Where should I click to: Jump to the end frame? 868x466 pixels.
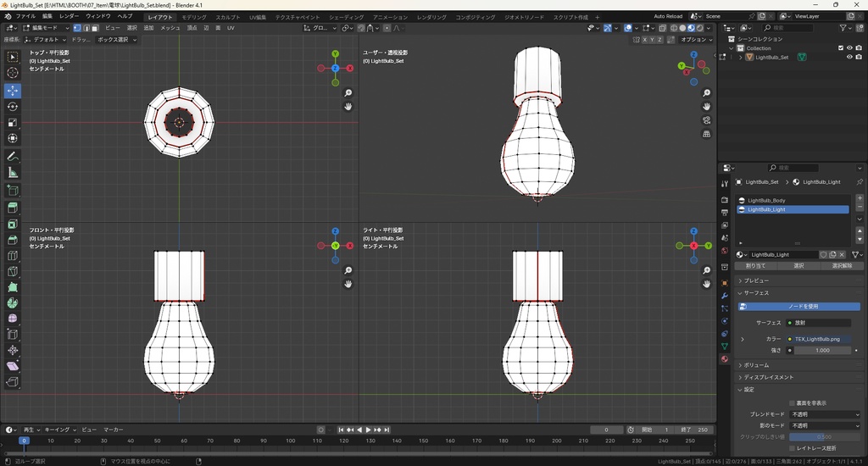pyautogui.click(x=387, y=430)
